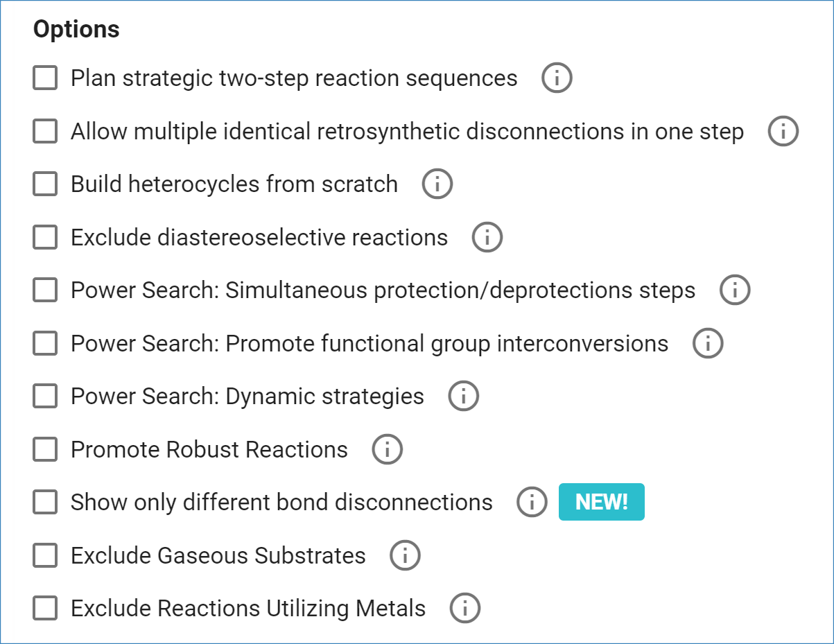The image size is (834, 644).
Task: Check Power Search Dynamic strategies box
Action: pos(45,397)
